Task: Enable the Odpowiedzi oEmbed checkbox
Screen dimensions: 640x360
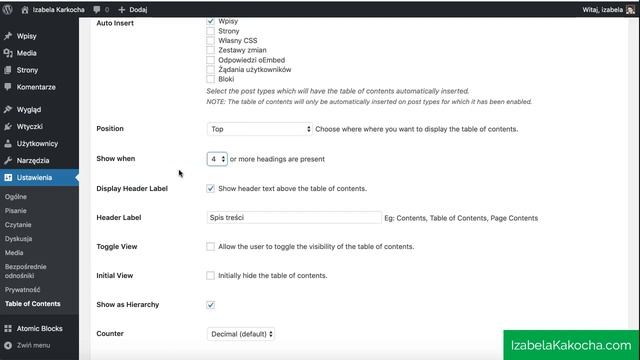Action: [x=210, y=60]
